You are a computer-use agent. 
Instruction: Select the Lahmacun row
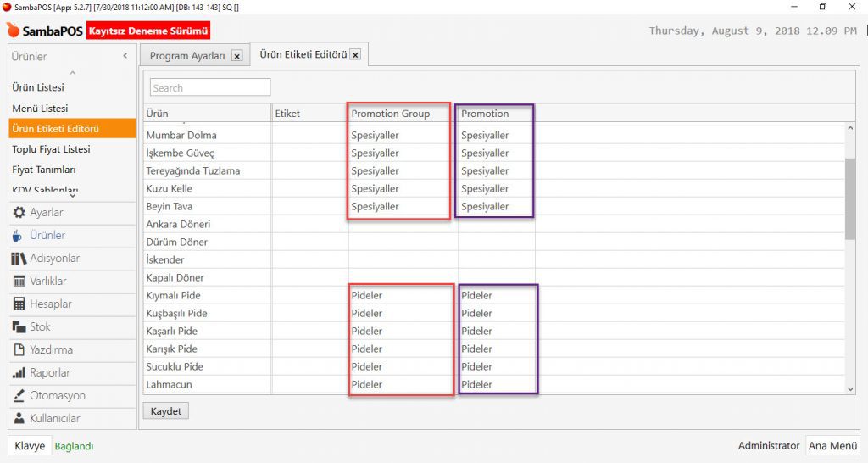[494, 384]
